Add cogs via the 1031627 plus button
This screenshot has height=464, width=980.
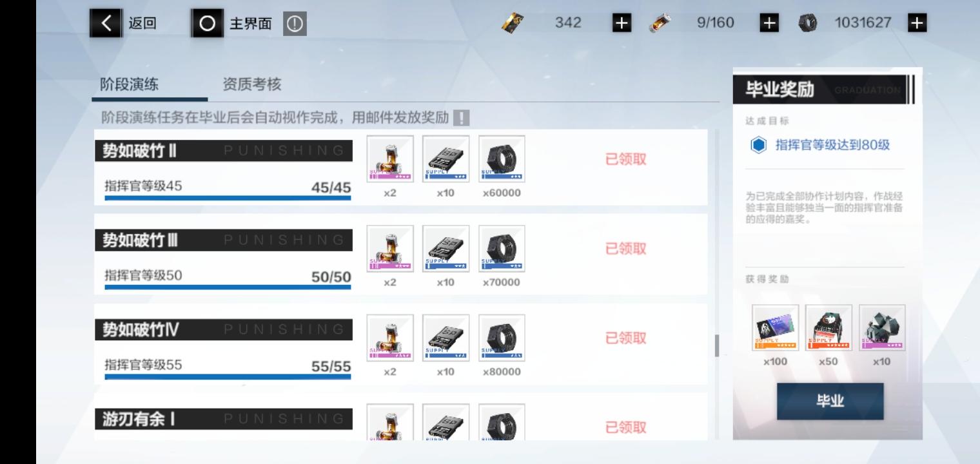click(916, 23)
